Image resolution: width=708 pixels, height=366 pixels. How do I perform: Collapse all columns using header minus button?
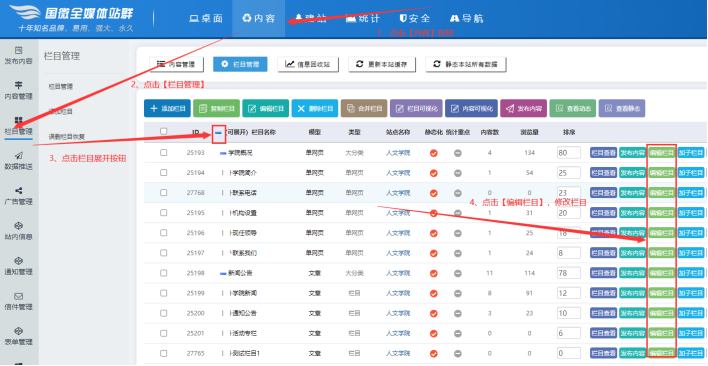coord(219,133)
